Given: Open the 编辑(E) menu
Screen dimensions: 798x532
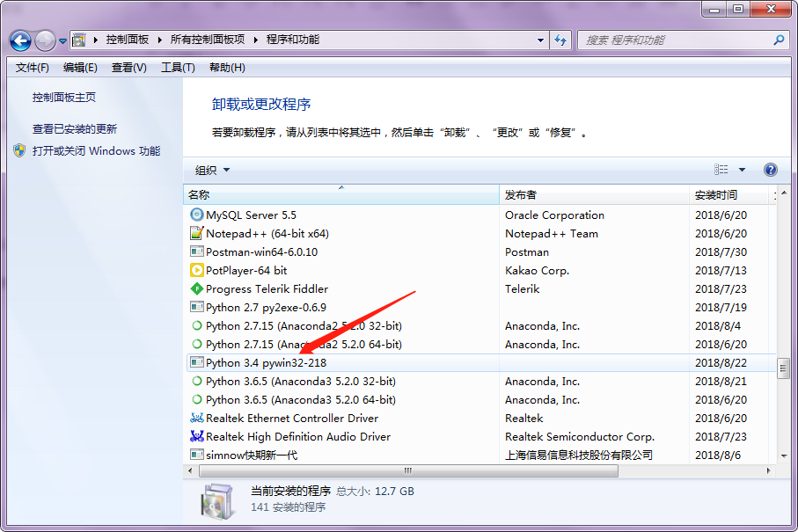Looking at the screenshot, I should pos(80,68).
